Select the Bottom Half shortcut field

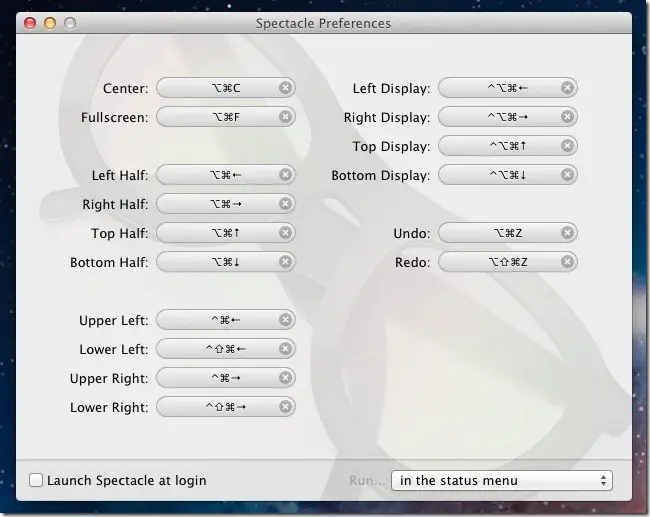(x=218, y=262)
